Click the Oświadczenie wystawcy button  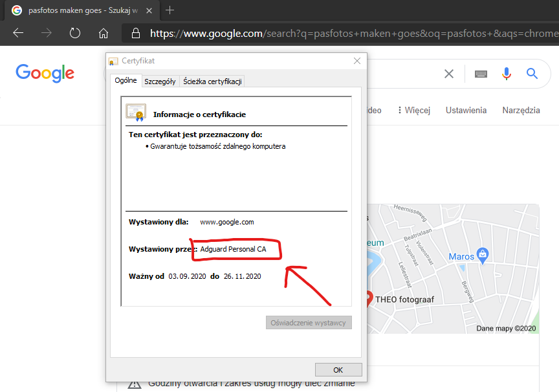pos(309,323)
